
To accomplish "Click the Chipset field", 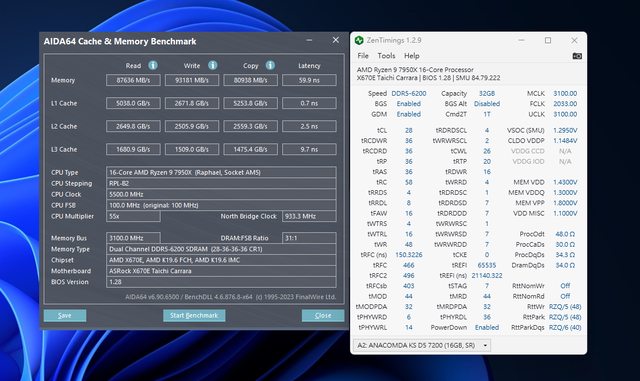I will [221, 260].
